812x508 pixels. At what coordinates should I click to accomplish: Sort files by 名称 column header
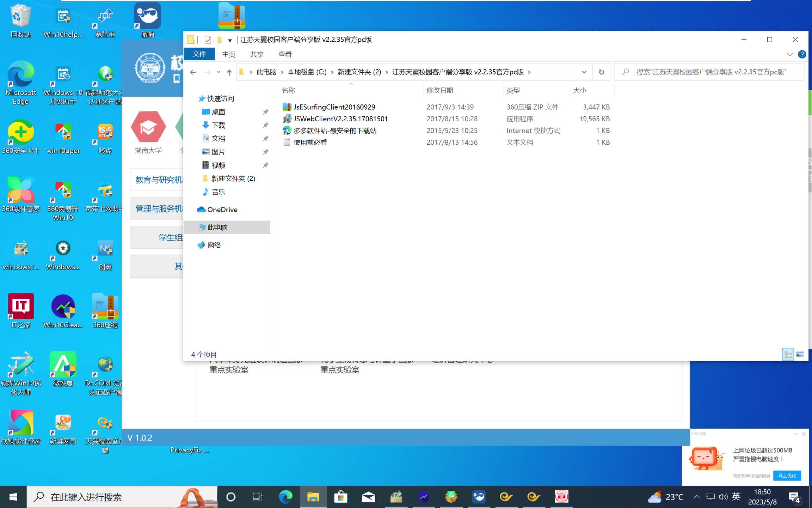(x=351, y=90)
